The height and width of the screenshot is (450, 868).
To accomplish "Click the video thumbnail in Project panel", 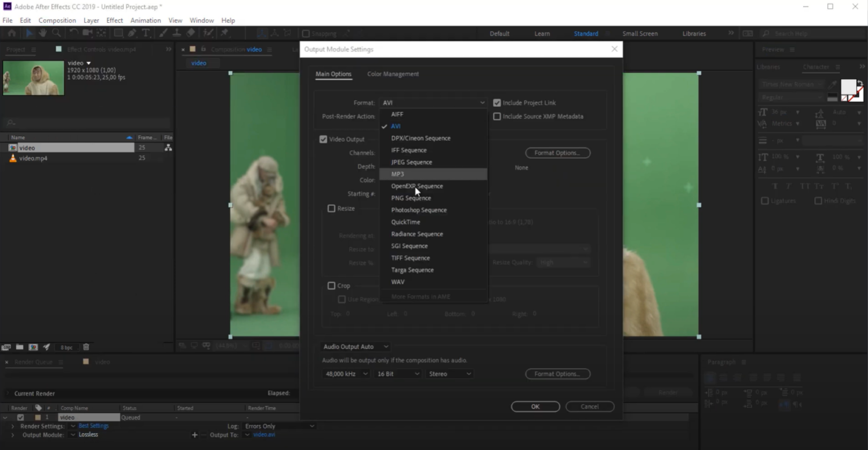I will 34,77.
